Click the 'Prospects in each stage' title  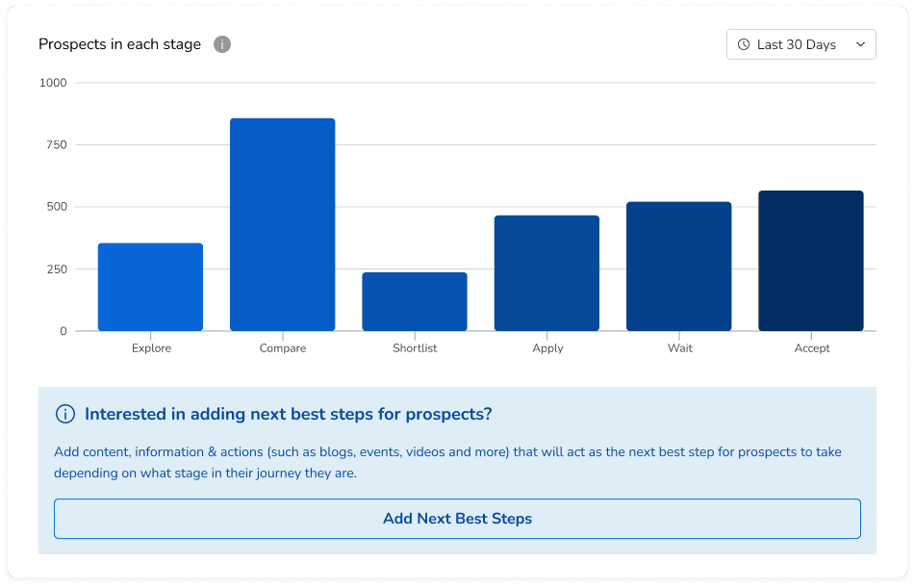coord(119,44)
